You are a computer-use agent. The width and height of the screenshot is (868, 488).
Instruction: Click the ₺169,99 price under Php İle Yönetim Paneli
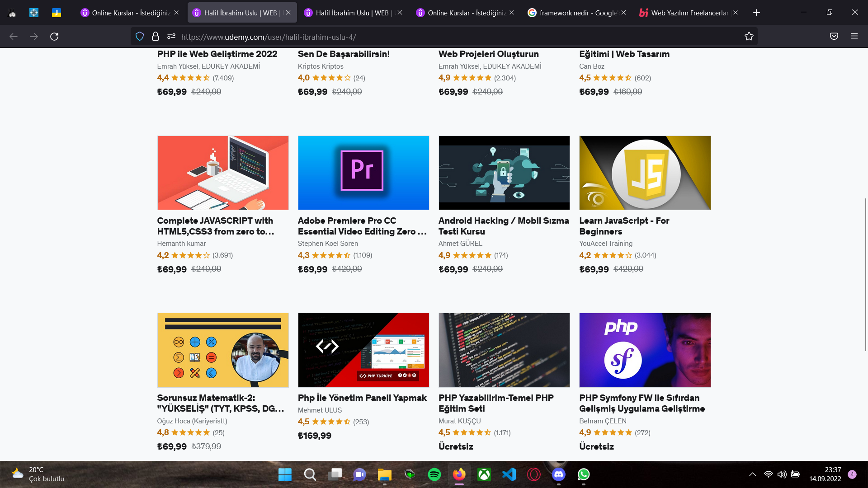(315, 436)
